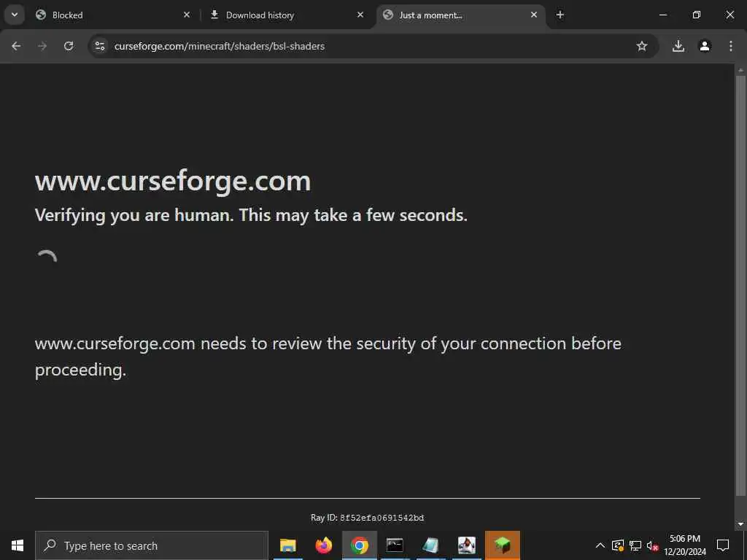Minimize the Chrome window
Viewport: 747px width, 560px height.
click(662, 15)
